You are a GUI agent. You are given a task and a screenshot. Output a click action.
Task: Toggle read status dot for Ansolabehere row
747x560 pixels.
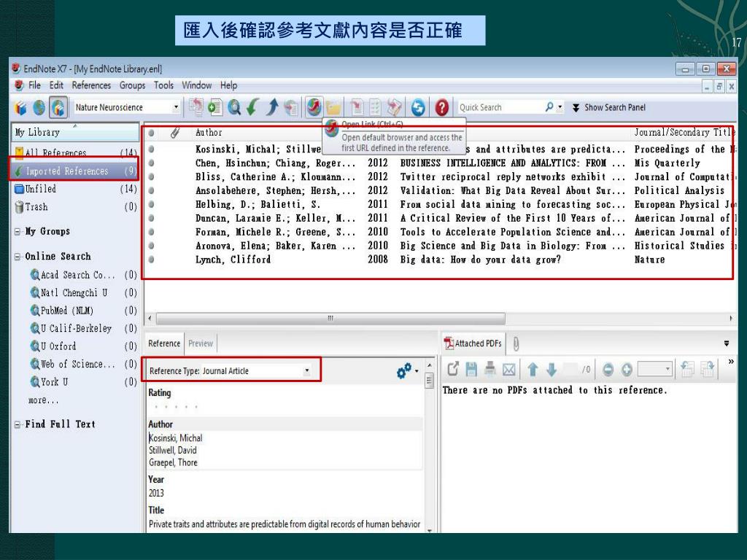coord(151,190)
